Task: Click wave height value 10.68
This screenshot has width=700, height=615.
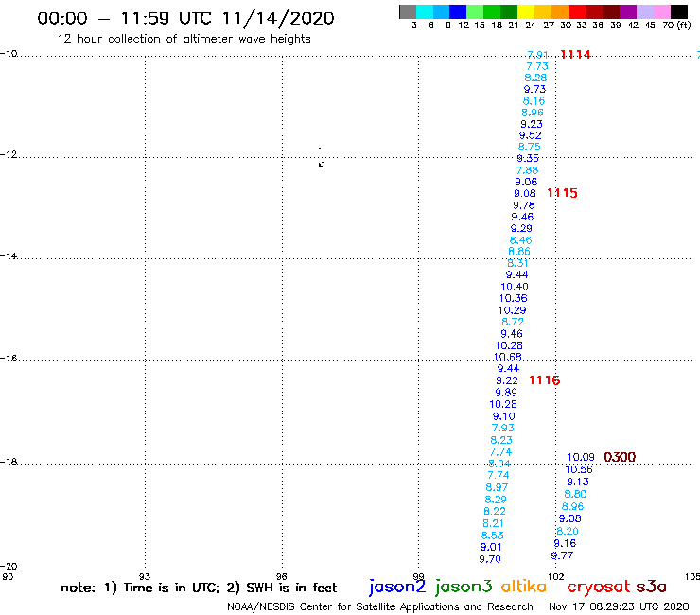Action: pos(508,357)
